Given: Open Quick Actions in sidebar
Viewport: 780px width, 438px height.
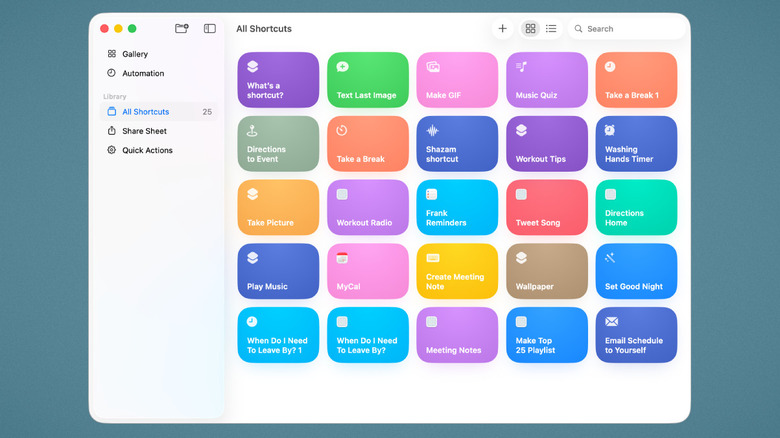Looking at the screenshot, I should point(159,150).
